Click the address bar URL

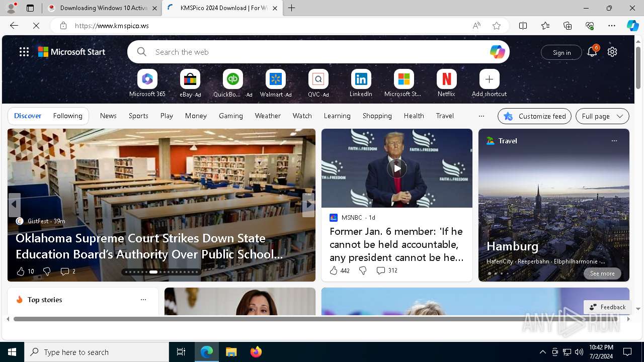click(112, 26)
